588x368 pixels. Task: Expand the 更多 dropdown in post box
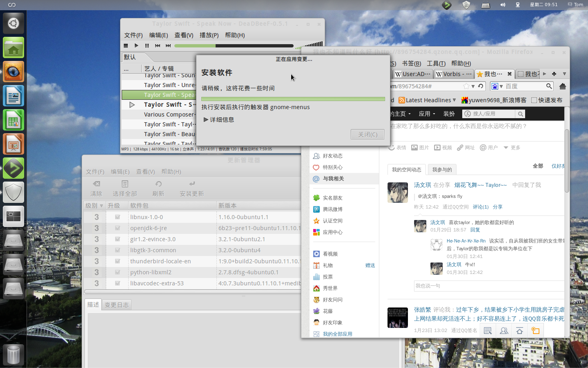click(512, 148)
